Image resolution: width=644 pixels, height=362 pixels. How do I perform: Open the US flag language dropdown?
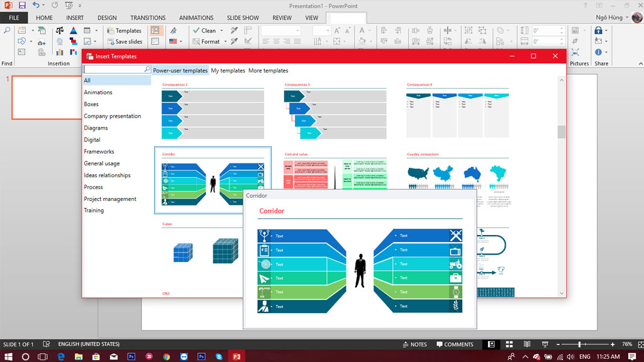(181, 41)
